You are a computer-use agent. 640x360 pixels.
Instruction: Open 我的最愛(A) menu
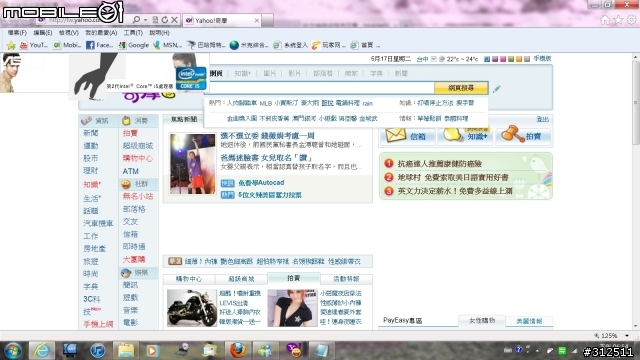click(101, 33)
